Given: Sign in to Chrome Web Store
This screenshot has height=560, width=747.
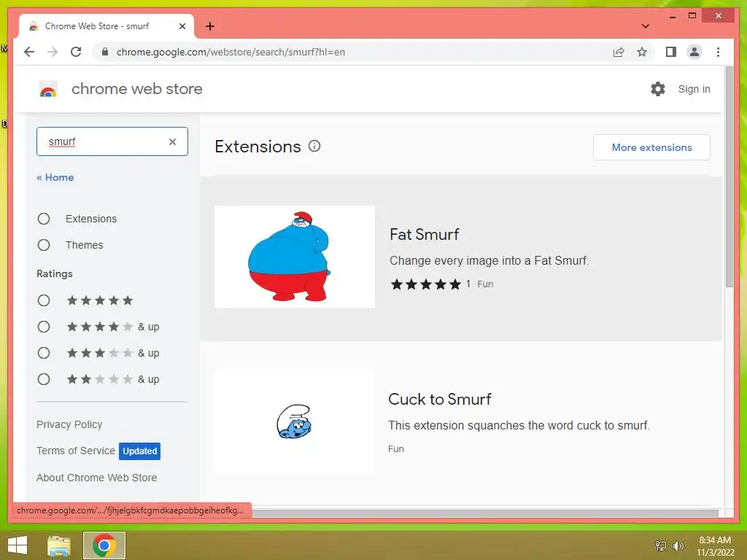Looking at the screenshot, I should point(694,89).
